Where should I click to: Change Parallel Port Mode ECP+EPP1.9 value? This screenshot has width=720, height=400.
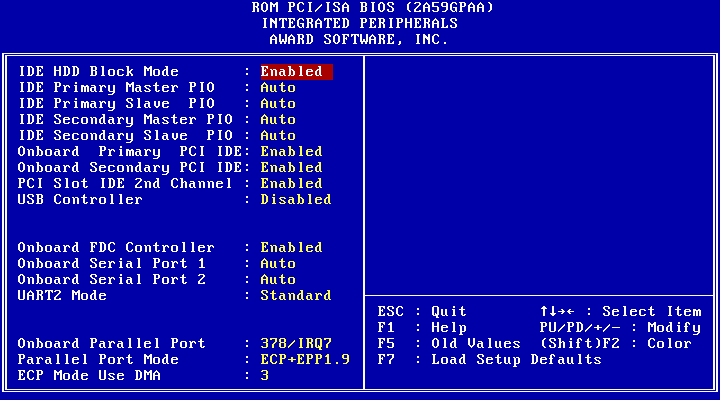tap(305, 360)
